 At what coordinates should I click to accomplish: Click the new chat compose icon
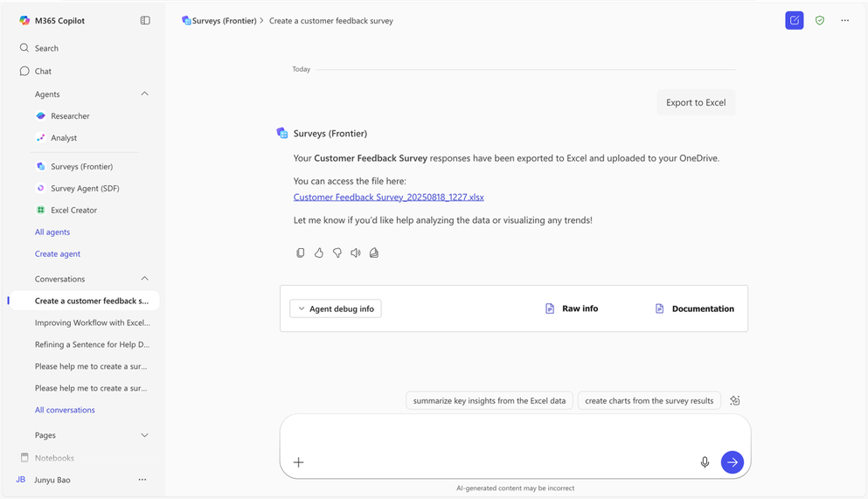[x=794, y=20]
